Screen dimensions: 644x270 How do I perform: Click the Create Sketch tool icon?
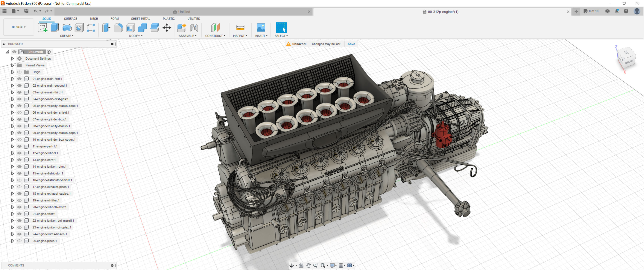[x=43, y=28]
